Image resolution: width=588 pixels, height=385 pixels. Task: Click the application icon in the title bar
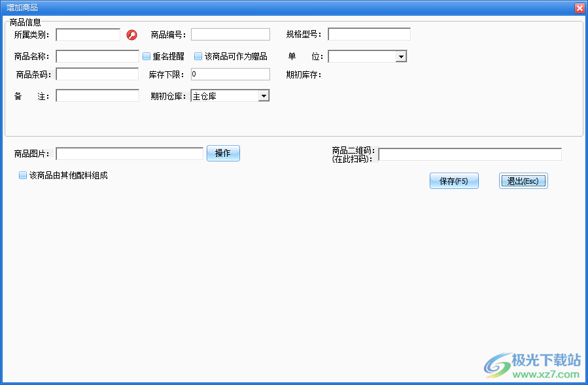point(5,7)
